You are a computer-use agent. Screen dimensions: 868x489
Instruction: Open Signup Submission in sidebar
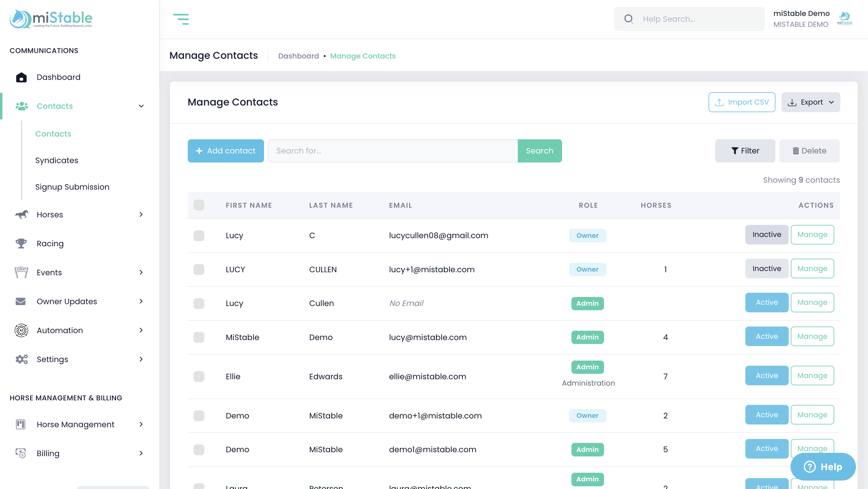click(x=72, y=187)
